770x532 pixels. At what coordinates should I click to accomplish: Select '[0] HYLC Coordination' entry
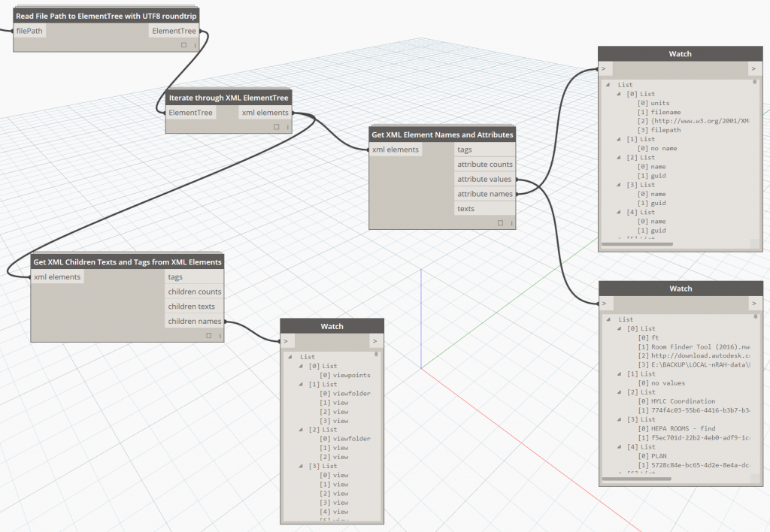[677, 401]
